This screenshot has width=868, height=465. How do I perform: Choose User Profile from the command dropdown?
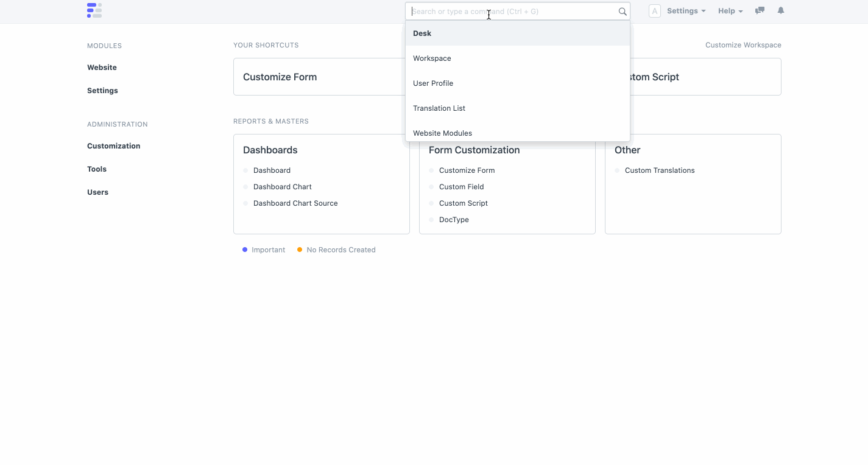coord(433,83)
